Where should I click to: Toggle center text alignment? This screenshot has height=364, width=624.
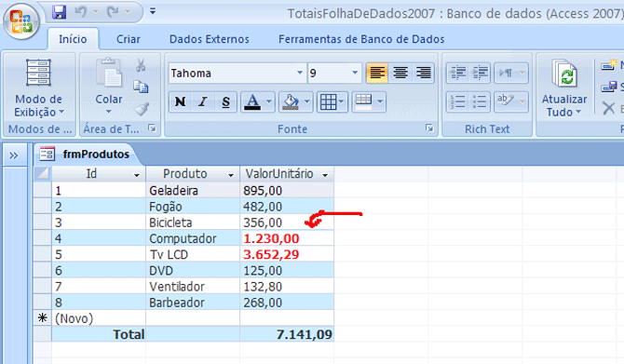pyautogui.click(x=400, y=73)
